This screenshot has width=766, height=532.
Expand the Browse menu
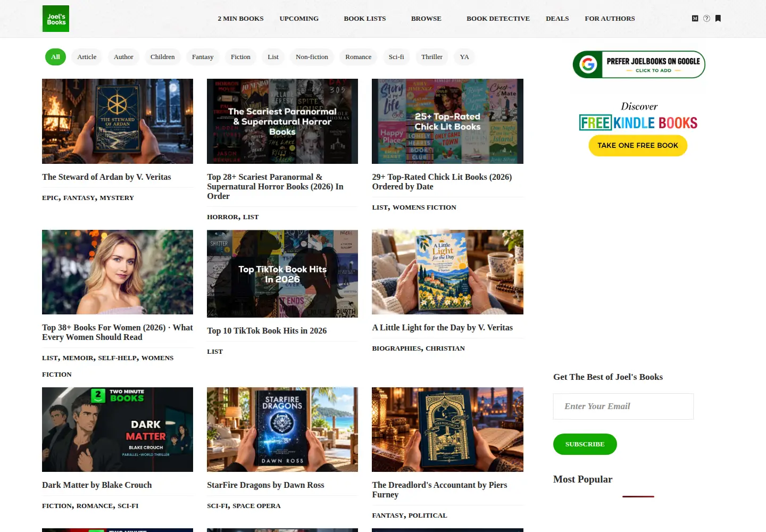click(426, 19)
